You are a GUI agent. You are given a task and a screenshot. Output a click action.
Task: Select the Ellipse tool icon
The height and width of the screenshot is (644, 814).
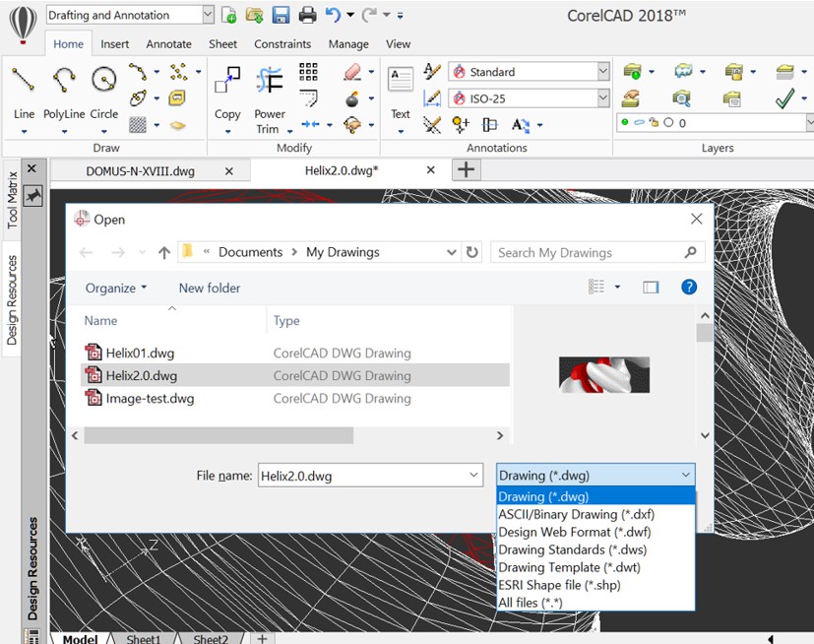tap(138, 97)
